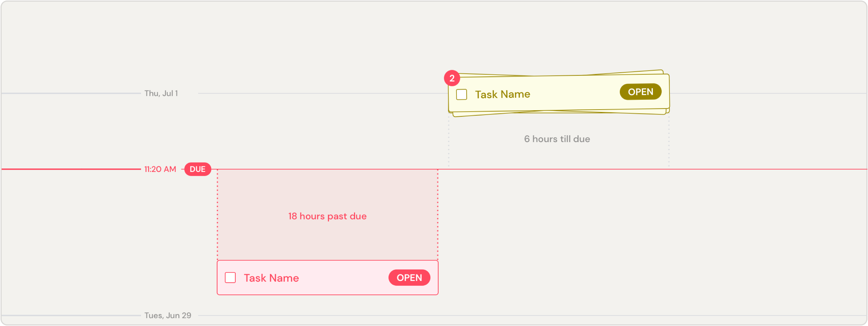868x326 pixels.
Task: Click the red OPEN status pill
Action: pyautogui.click(x=409, y=277)
